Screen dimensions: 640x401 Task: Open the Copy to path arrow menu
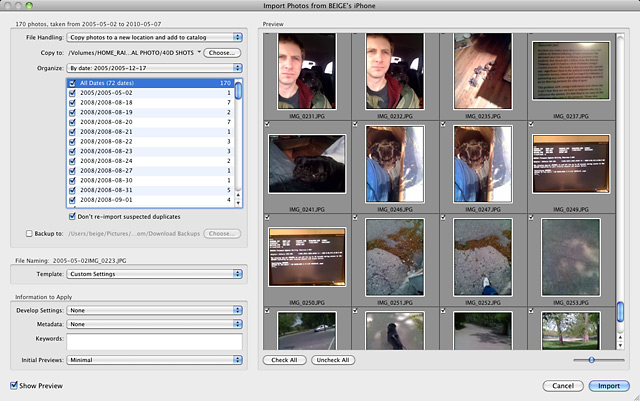[x=199, y=52]
